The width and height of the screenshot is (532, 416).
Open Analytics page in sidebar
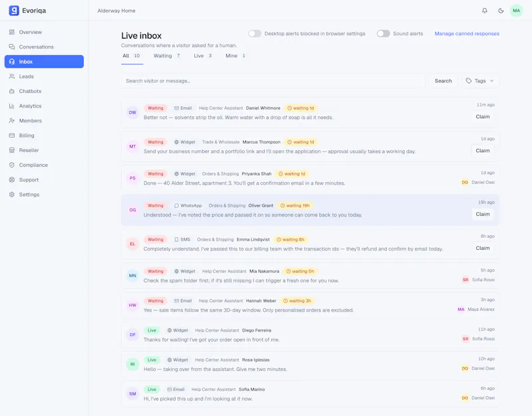pyautogui.click(x=44, y=106)
